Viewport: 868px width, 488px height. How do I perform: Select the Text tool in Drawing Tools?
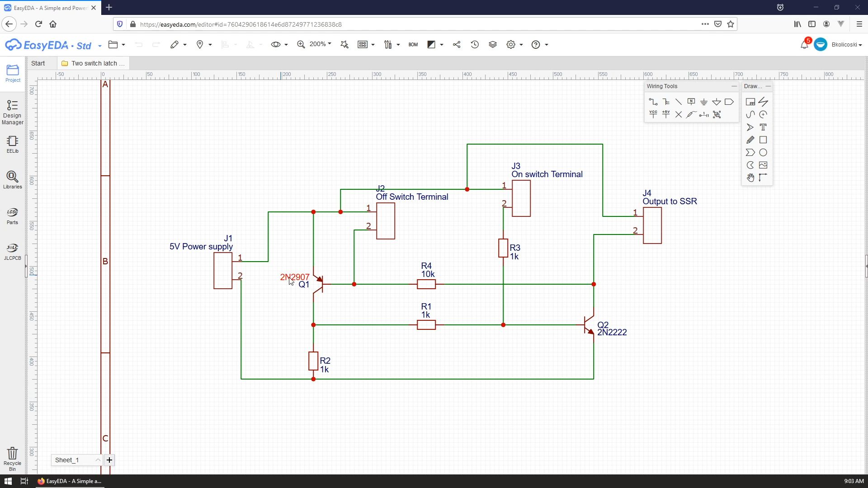(763, 127)
